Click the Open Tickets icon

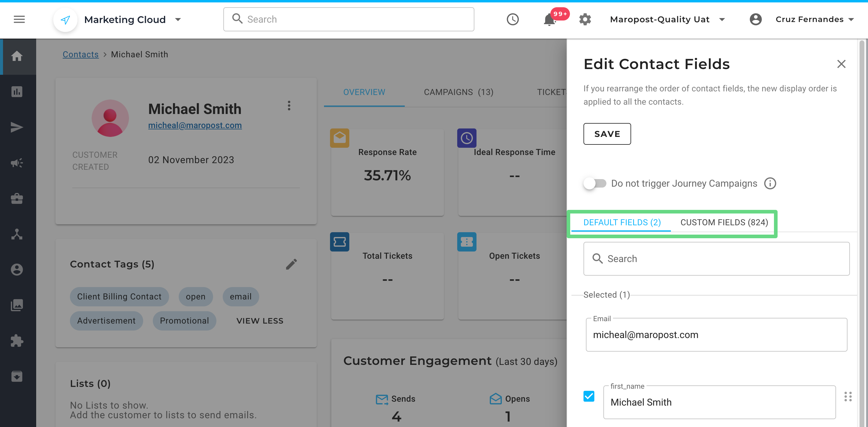click(466, 242)
